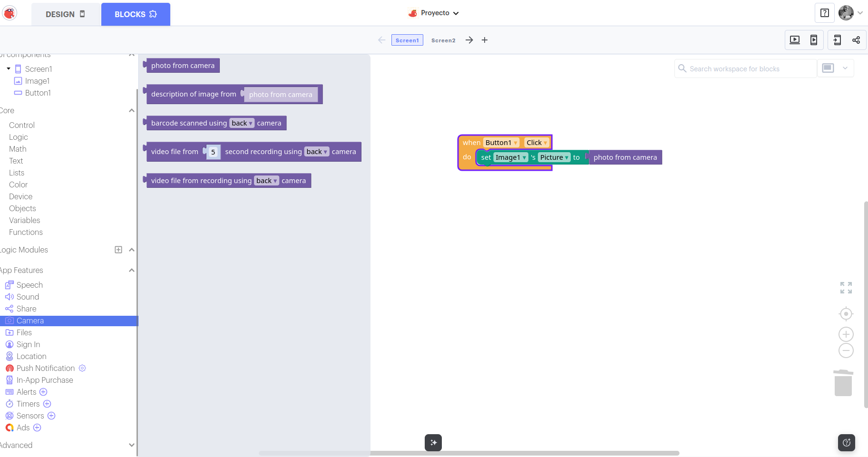Click the zoom out workspace icon

click(x=846, y=351)
